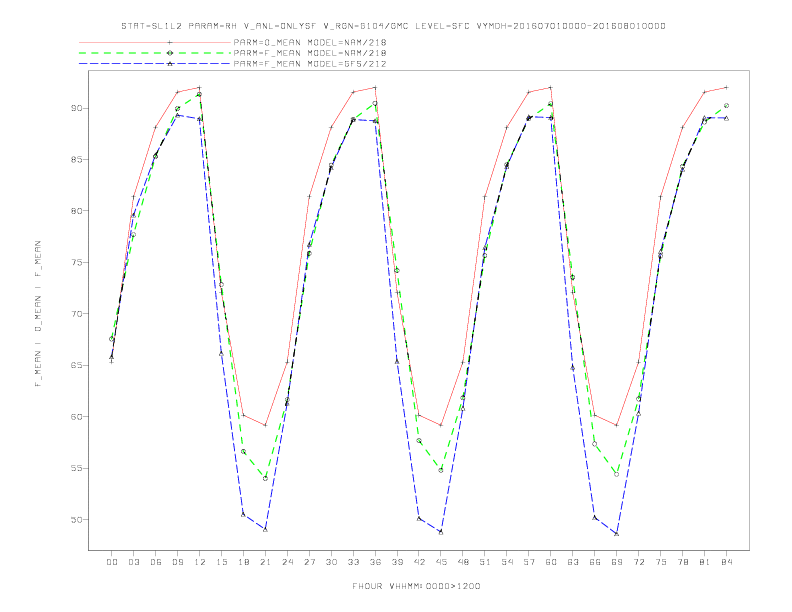
Task: Select legend label PARM=F_MEAN MODEL=GFS/212
Action: pos(310,64)
